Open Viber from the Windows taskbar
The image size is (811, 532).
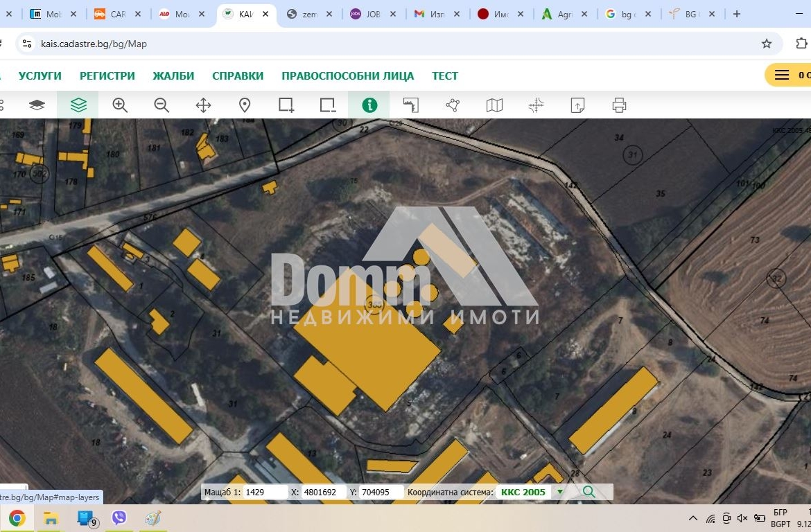[119, 517]
